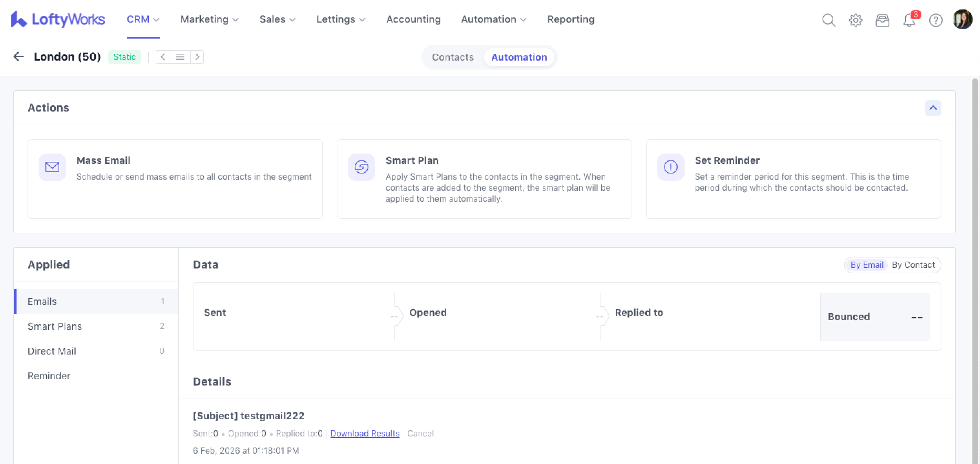Click the Download Results link
The image size is (980, 464).
point(364,433)
